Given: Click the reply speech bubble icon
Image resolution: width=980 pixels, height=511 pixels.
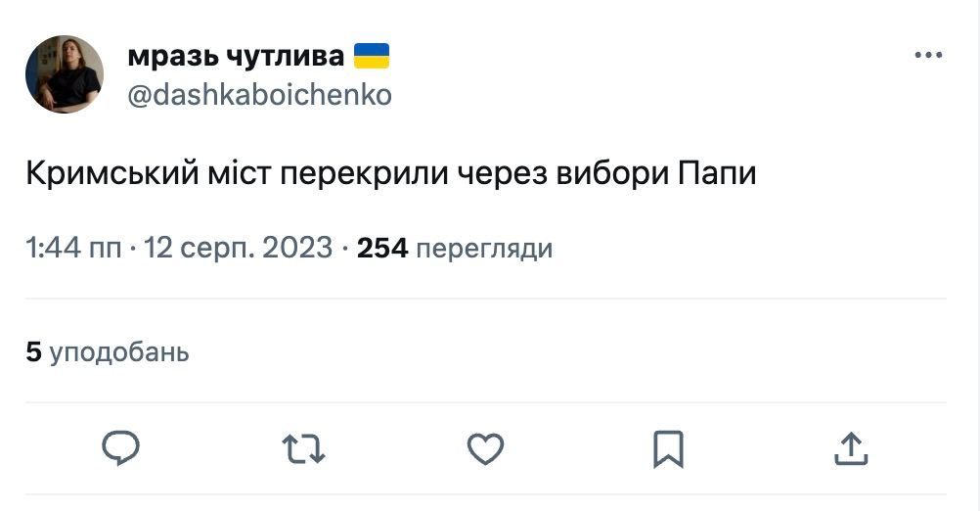Looking at the screenshot, I should 120,448.
